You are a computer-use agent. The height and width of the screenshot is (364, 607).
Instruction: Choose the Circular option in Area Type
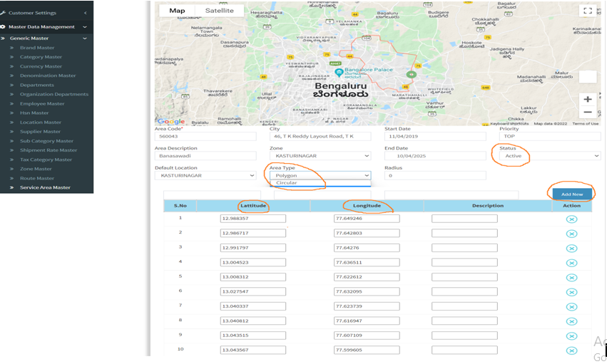tap(320, 183)
